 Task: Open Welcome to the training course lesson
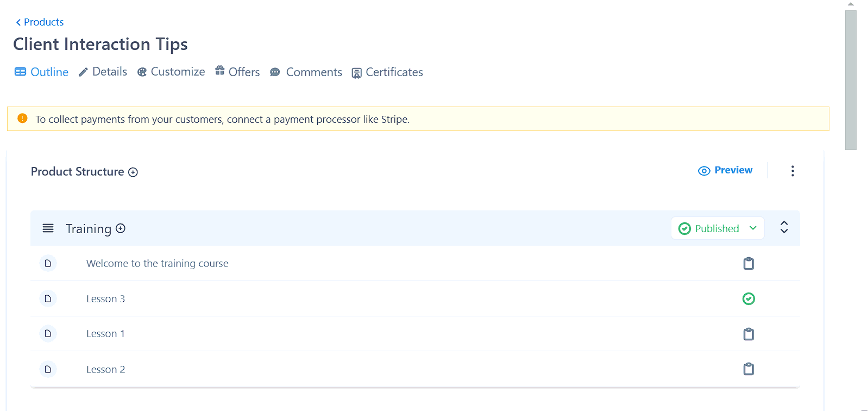coord(158,263)
